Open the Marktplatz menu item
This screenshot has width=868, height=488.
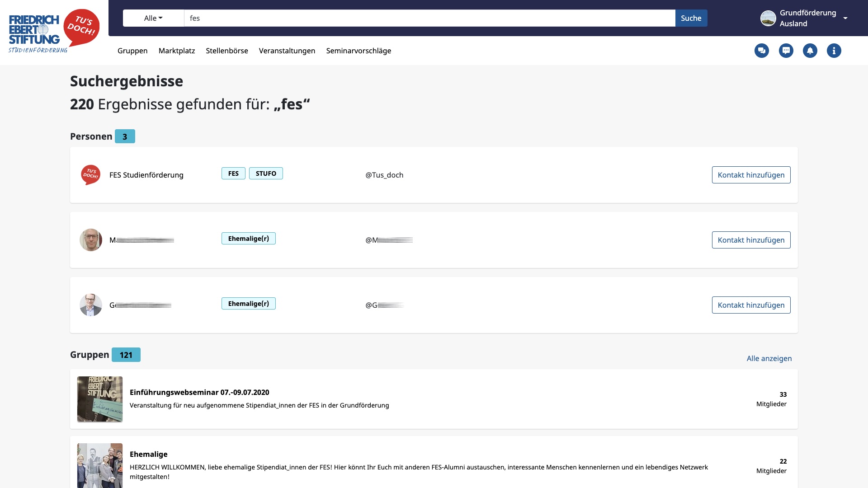(x=177, y=51)
